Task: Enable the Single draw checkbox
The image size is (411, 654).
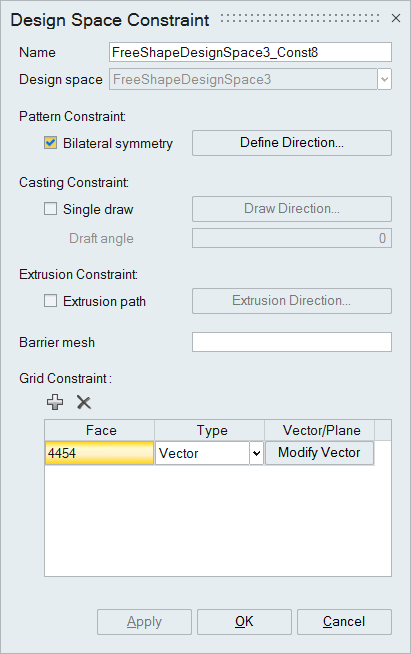Action: (x=50, y=209)
